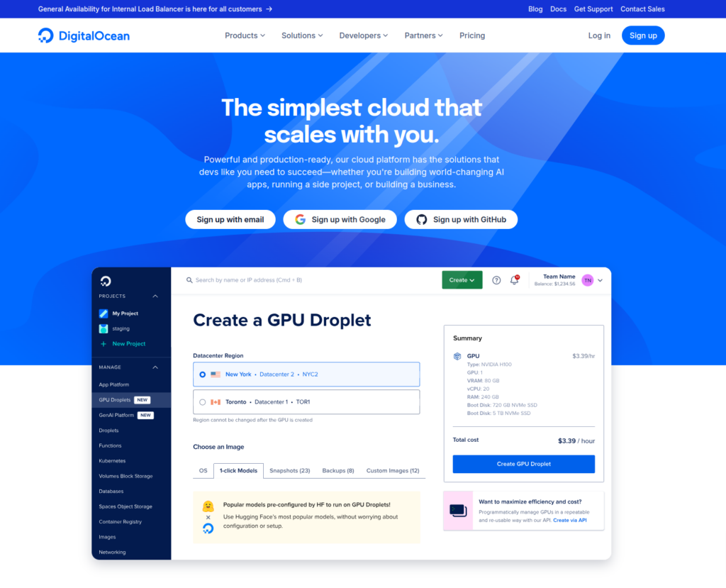Open the Contact Sales link
The width and height of the screenshot is (726, 588).
click(x=642, y=9)
